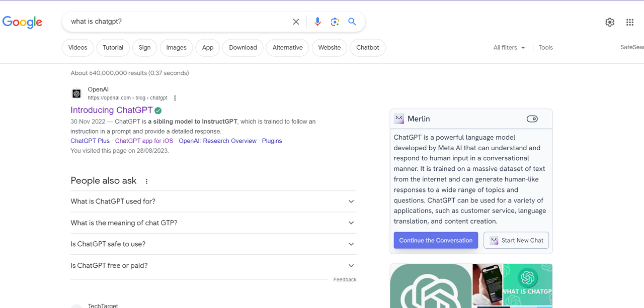Open Google apps grid icon

(630, 22)
